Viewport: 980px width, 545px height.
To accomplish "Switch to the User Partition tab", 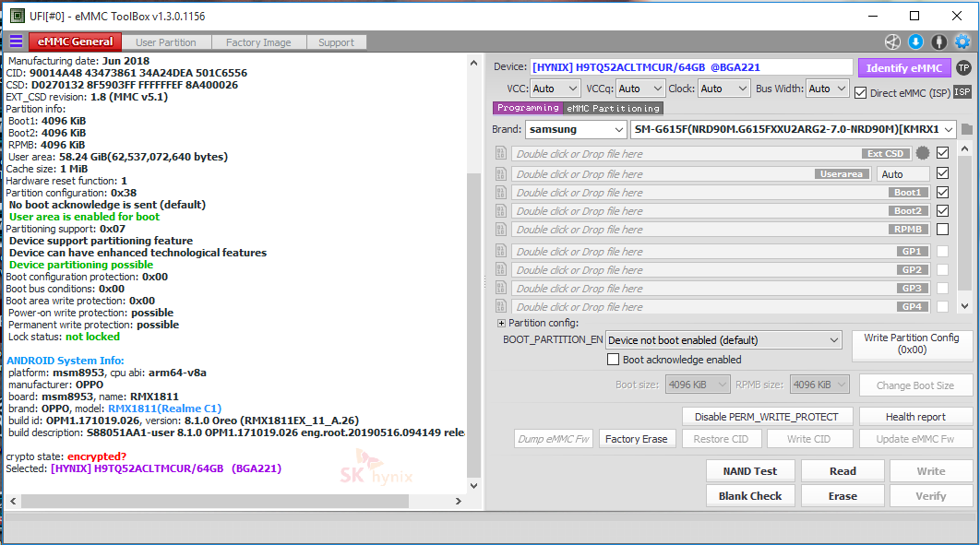I will 165,42.
